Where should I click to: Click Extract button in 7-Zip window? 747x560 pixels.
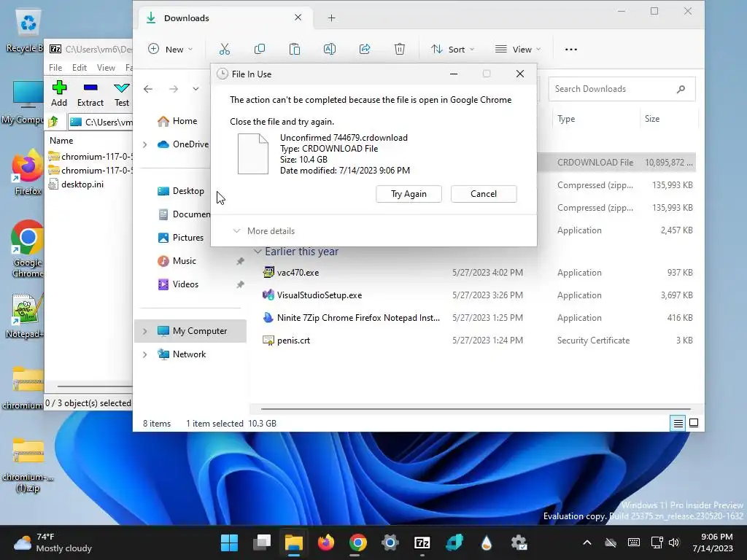pyautogui.click(x=90, y=94)
